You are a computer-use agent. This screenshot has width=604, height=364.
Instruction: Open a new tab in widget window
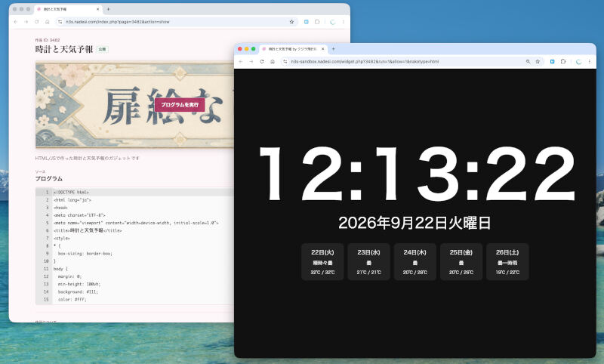tap(333, 49)
